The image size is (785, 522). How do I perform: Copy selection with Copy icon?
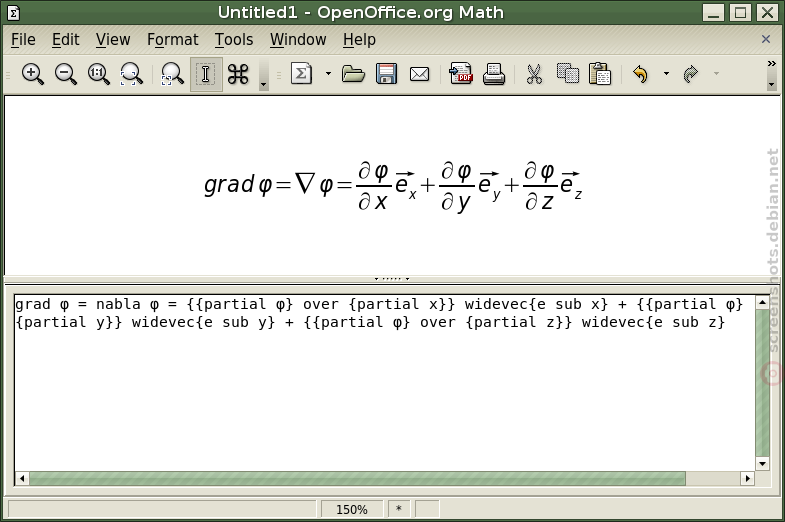click(x=567, y=75)
